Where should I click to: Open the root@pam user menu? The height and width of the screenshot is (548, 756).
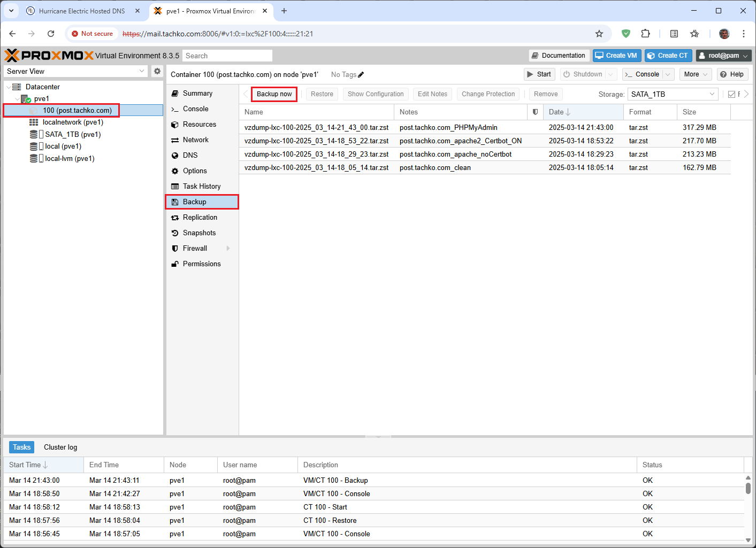coord(724,56)
